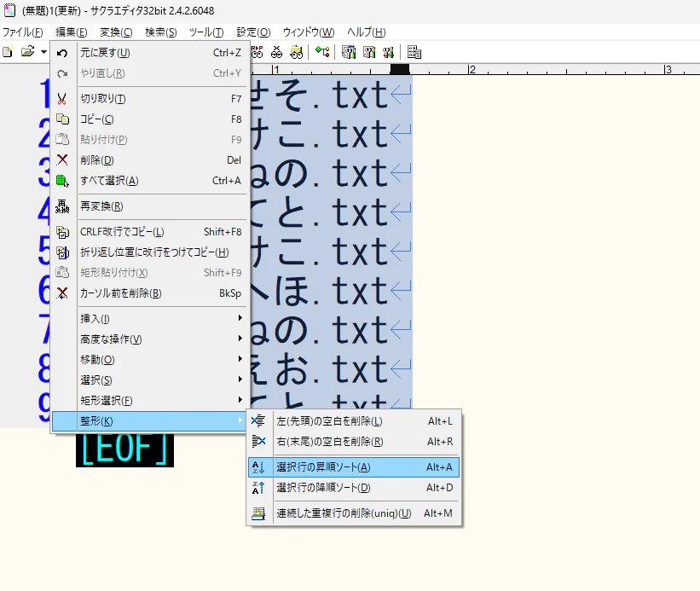Image resolution: width=700 pixels, height=591 pixels.
Task: Click the Replace binoculars toolbar icon
Action: click(257, 52)
